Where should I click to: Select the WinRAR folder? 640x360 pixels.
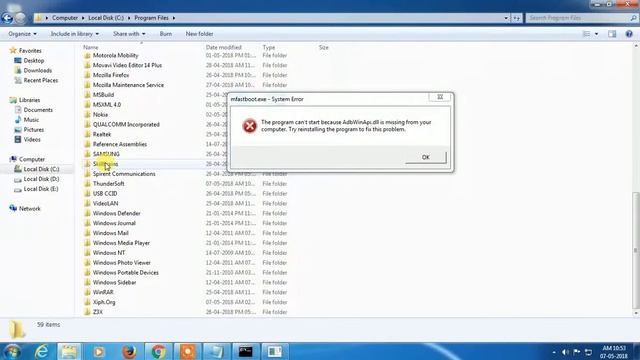click(x=103, y=292)
